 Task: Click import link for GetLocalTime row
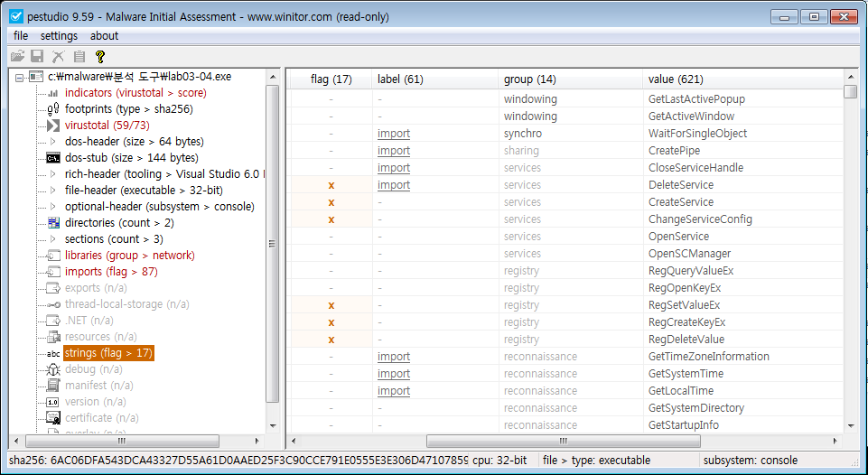[x=394, y=391]
